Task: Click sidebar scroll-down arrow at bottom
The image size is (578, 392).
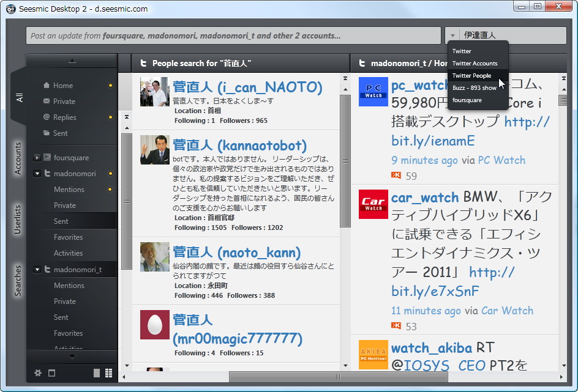Action: click(x=72, y=357)
